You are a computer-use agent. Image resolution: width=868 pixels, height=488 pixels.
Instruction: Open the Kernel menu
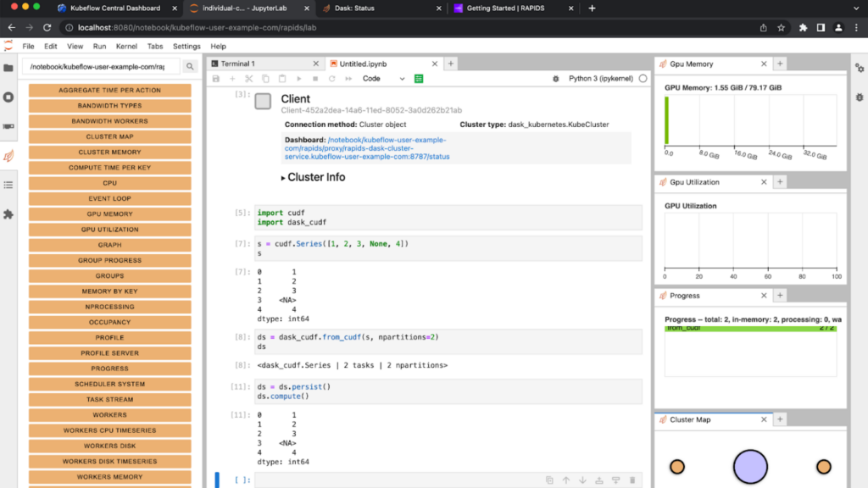click(126, 47)
